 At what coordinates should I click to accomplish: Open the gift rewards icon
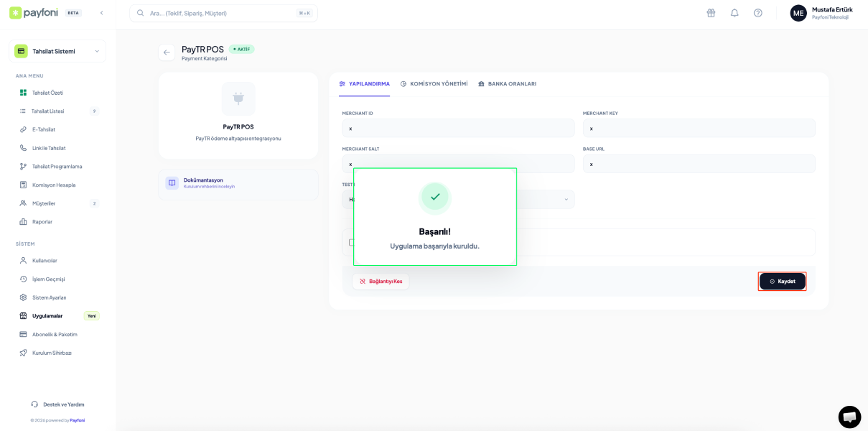click(711, 13)
